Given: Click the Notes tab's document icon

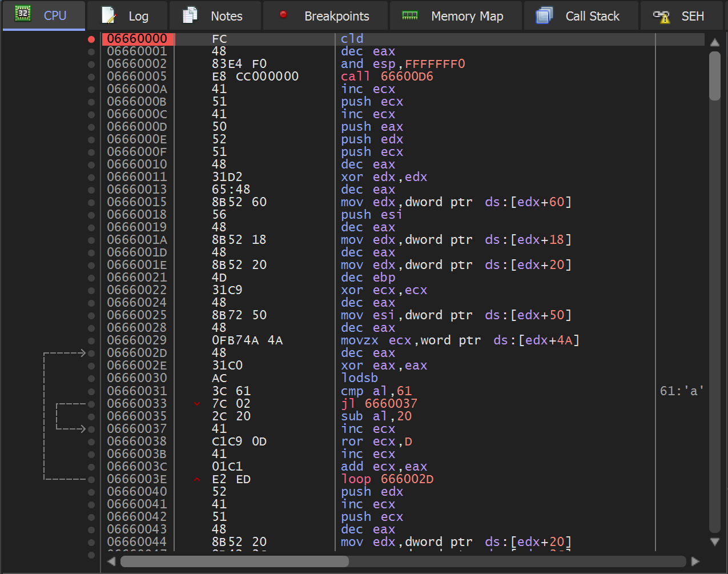Looking at the screenshot, I should (190, 15).
